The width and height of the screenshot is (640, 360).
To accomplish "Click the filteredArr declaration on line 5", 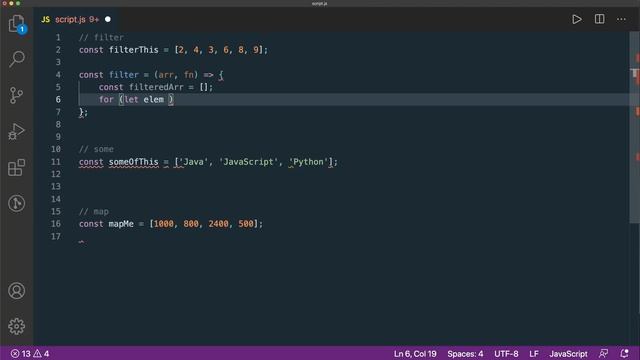I will click(156, 87).
